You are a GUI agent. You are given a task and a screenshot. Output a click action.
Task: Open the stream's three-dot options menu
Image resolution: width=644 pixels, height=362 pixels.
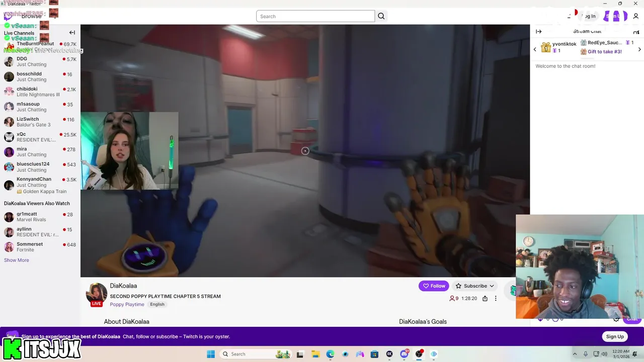point(496,299)
